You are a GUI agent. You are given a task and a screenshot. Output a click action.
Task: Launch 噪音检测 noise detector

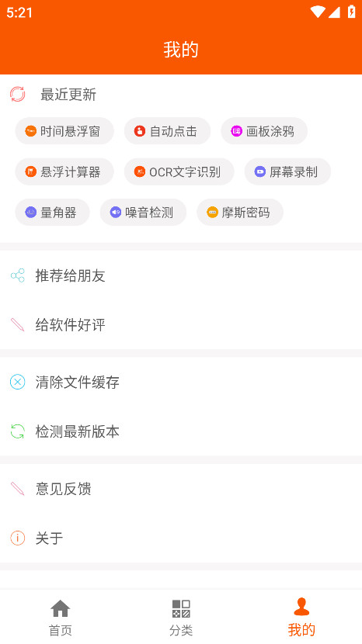(x=143, y=213)
